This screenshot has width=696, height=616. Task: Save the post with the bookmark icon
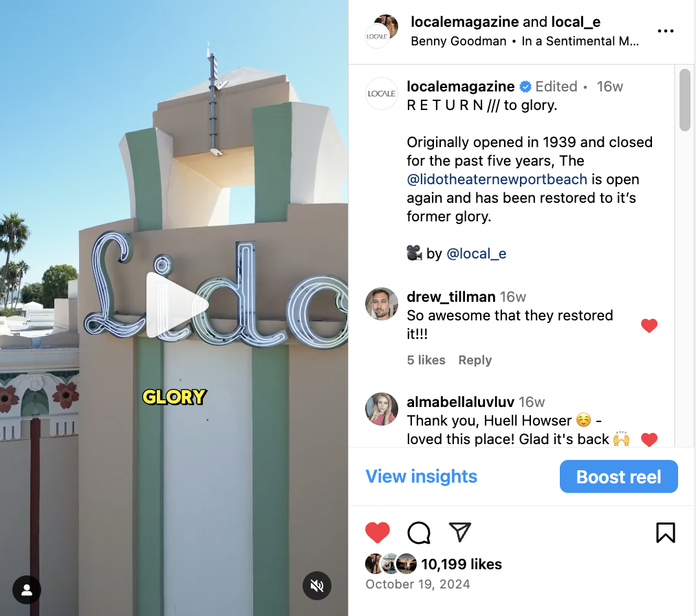[x=665, y=533]
